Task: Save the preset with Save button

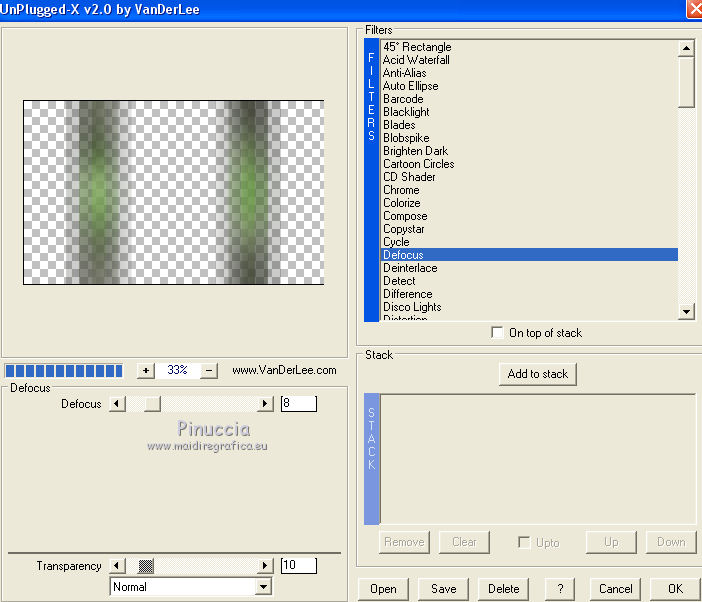Action: click(443, 589)
